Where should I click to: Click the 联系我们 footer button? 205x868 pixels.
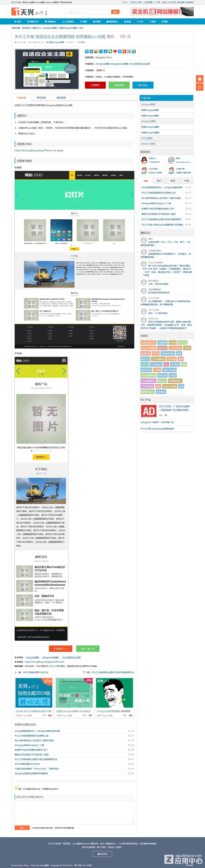[x=102, y=854]
